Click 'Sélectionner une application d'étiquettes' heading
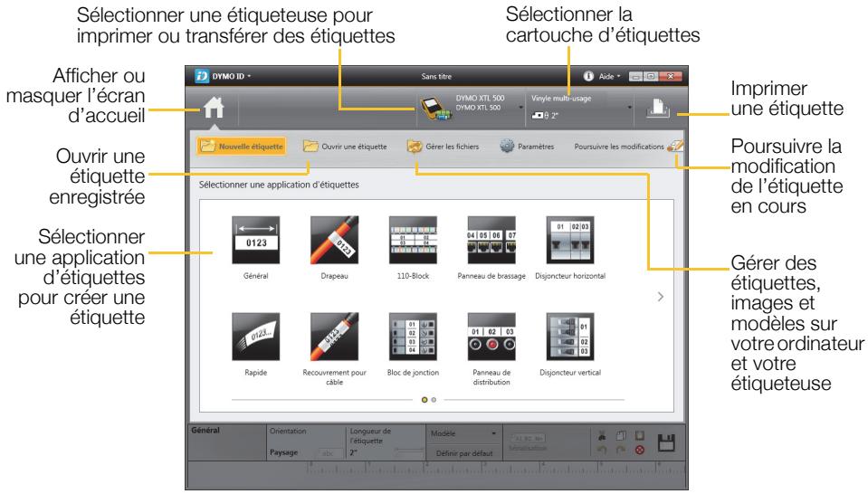Viewport: 868px width, 494px height. [x=279, y=185]
